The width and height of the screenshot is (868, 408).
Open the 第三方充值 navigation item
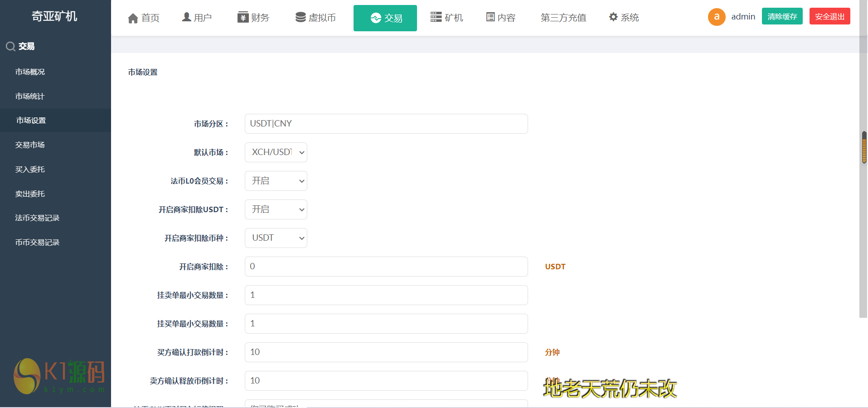[563, 18]
